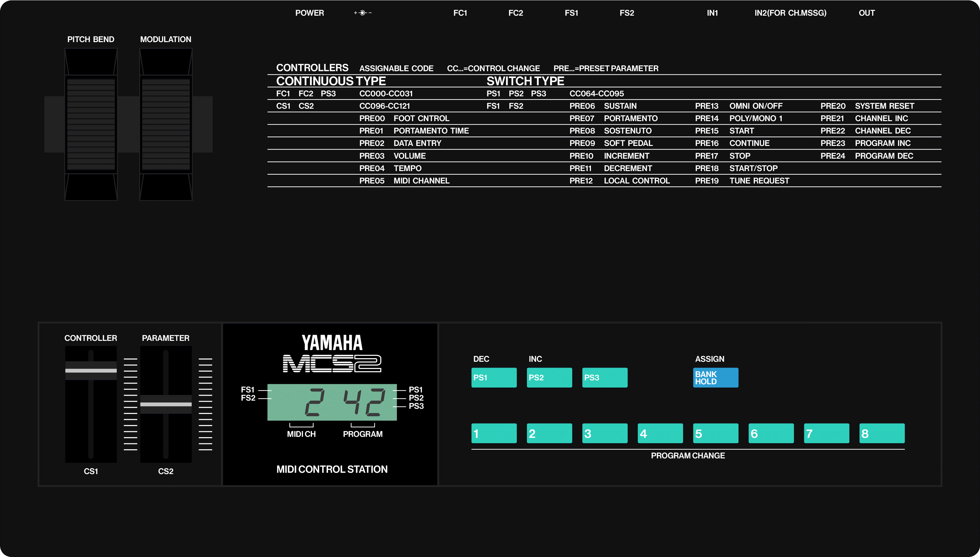Click the PRE01 PORTAMENTO TIME row

click(x=414, y=131)
